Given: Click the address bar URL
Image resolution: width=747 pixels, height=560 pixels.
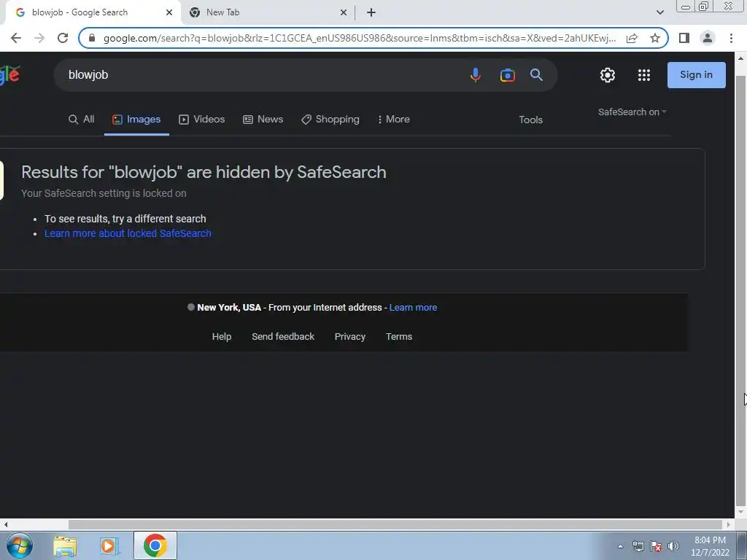Looking at the screenshot, I should click(x=359, y=38).
